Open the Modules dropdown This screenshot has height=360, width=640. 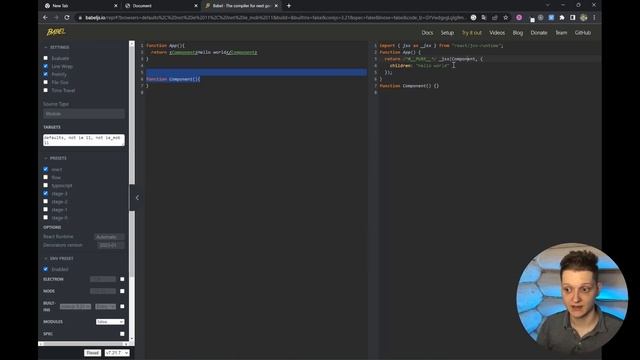click(110, 322)
